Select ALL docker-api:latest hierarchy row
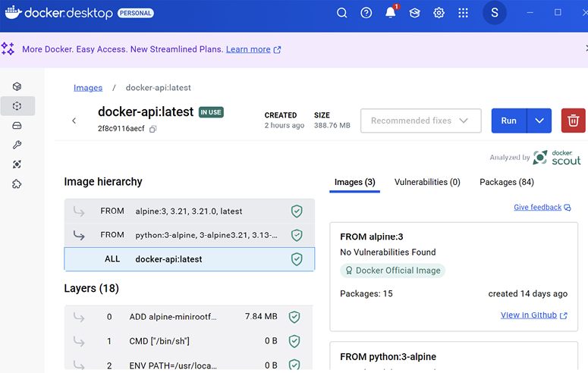Viewport: 588px width, 373px height. click(x=190, y=259)
